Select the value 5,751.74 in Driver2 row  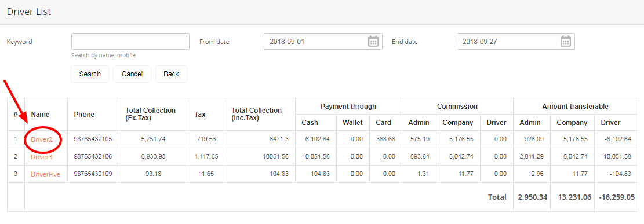153,139
